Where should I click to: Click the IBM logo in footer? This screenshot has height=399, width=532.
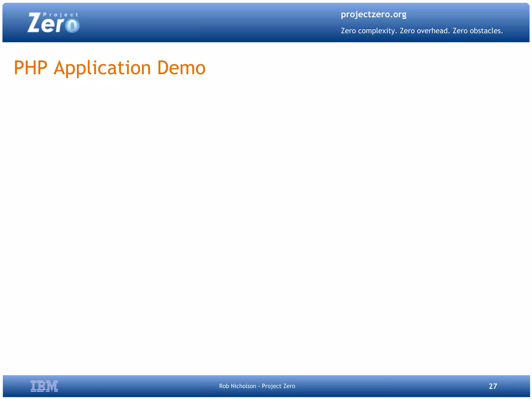44,386
